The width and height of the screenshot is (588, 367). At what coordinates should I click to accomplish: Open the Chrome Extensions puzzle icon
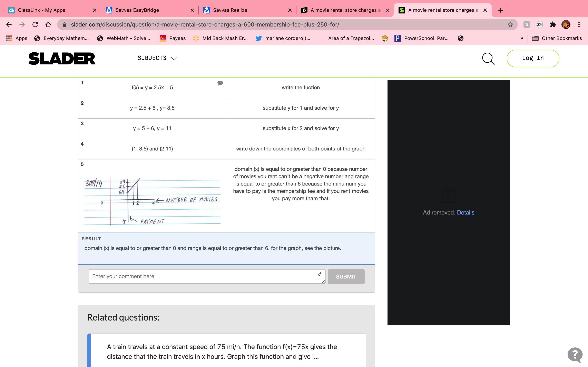coord(553,24)
